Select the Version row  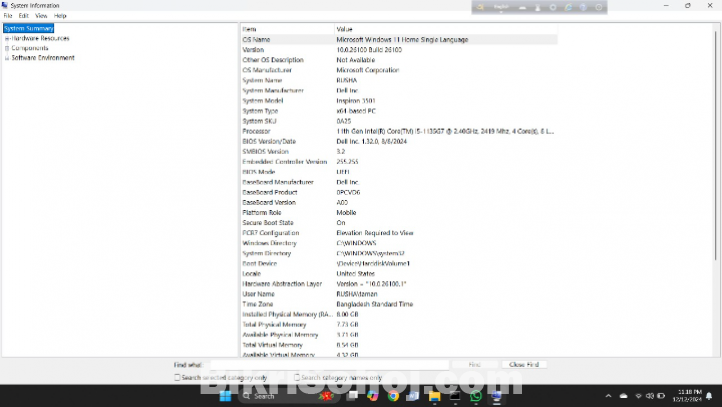399,50
